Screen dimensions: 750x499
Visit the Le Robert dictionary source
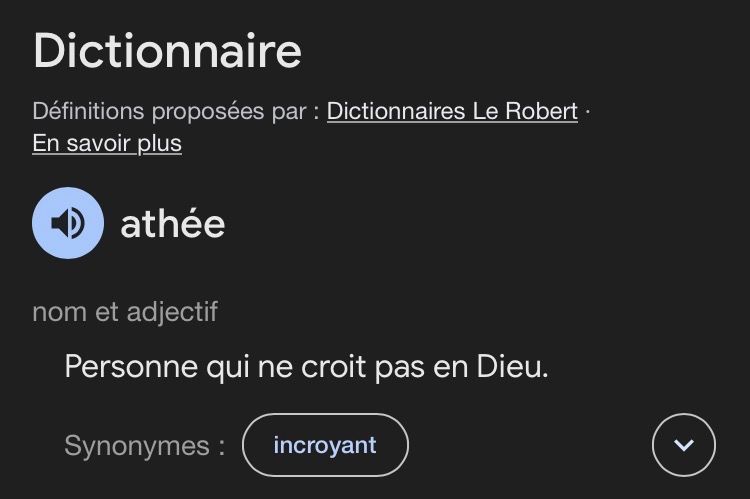pyautogui.click(x=452, y=111)
